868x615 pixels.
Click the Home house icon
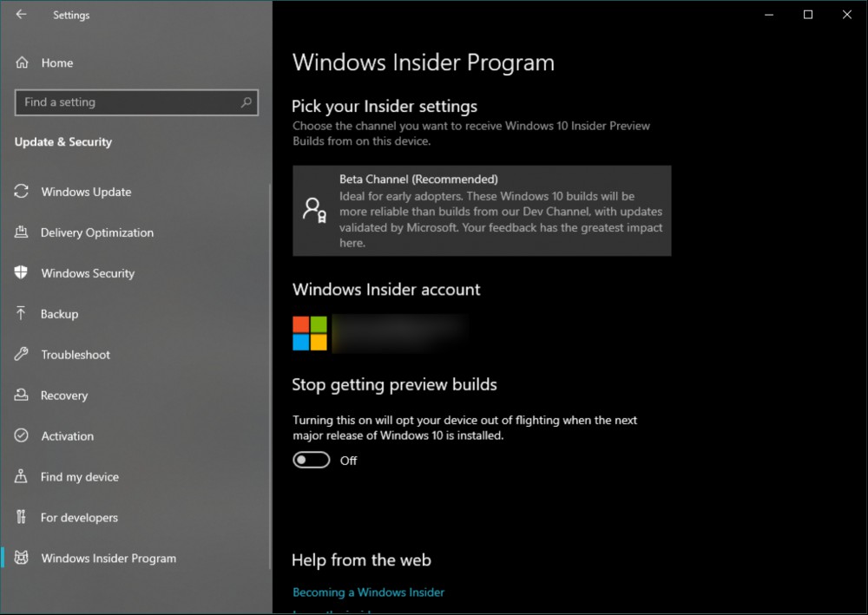coord(22,62)
